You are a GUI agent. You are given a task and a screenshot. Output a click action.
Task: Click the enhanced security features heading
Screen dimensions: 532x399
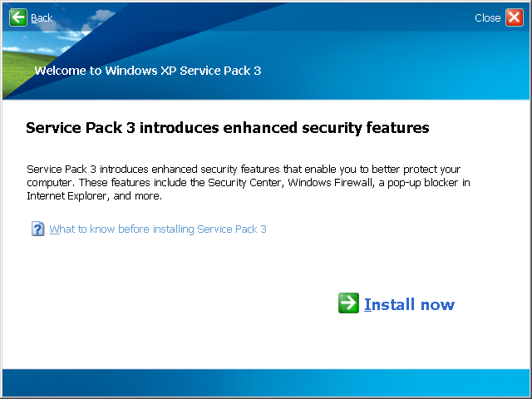228,128
